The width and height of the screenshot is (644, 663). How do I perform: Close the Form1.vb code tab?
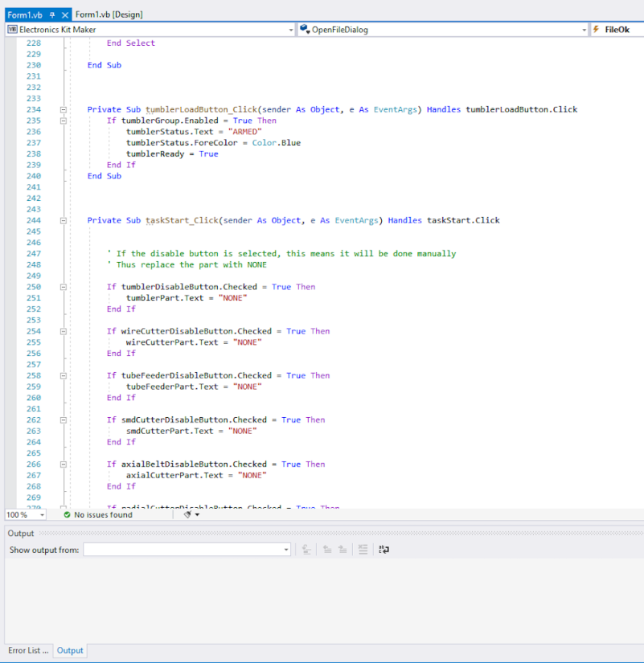pos(65,14)
